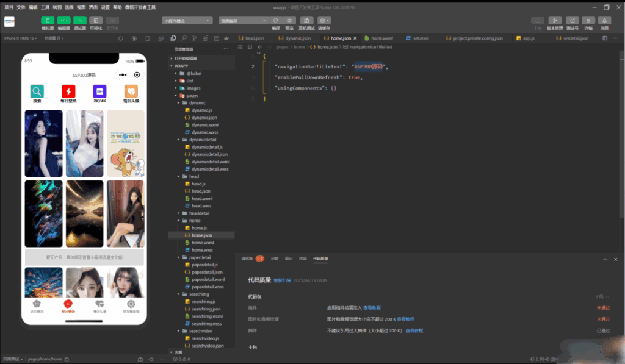Toggle the 编辑器 editor panel button
The image size is (625, 364).
[63, 20]
